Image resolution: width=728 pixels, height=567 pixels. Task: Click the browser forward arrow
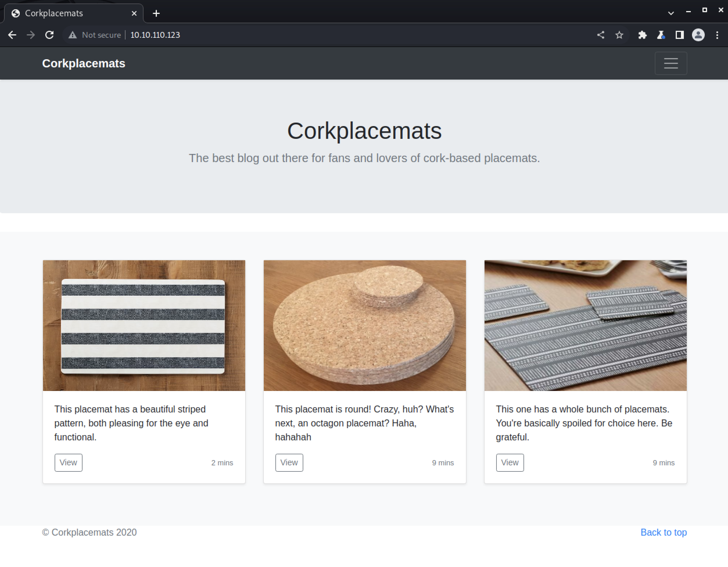point(31,35)
